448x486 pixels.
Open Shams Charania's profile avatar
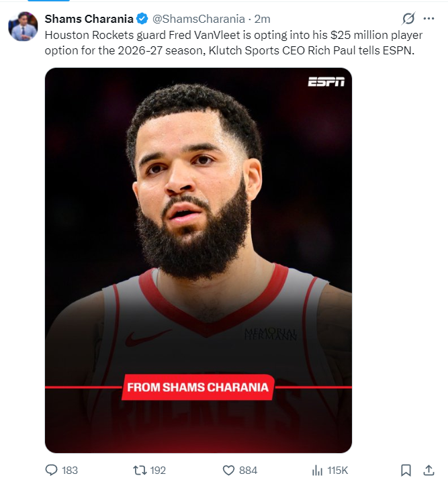click(x=23, y=26)
